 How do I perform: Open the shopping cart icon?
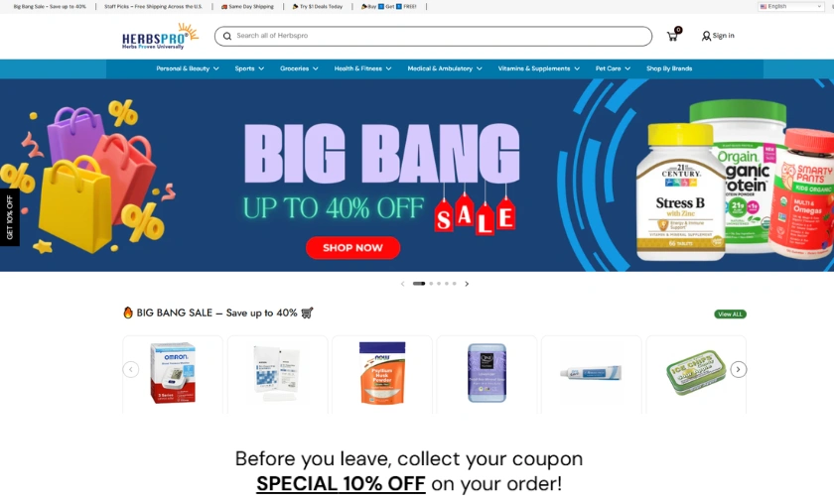tap(673, 36)
